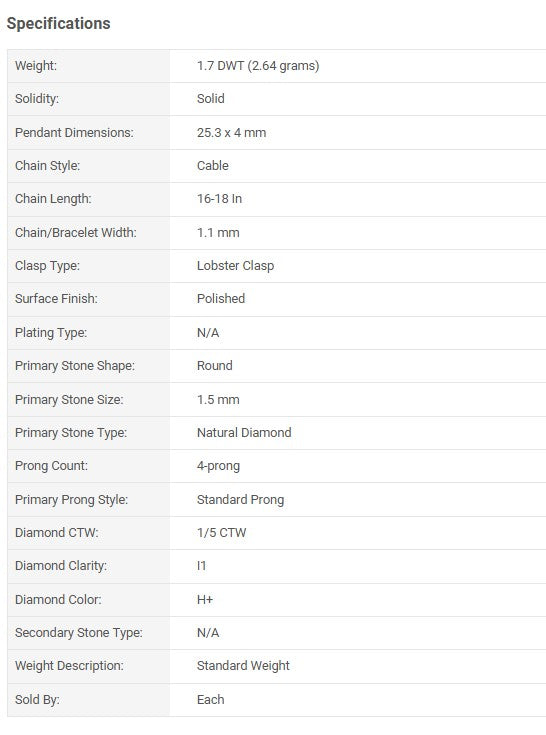The width and height of the screenshot is (546, 735).
Task: Click the Diamond CTW value 1/5 CTW
Action: (222, 533)
